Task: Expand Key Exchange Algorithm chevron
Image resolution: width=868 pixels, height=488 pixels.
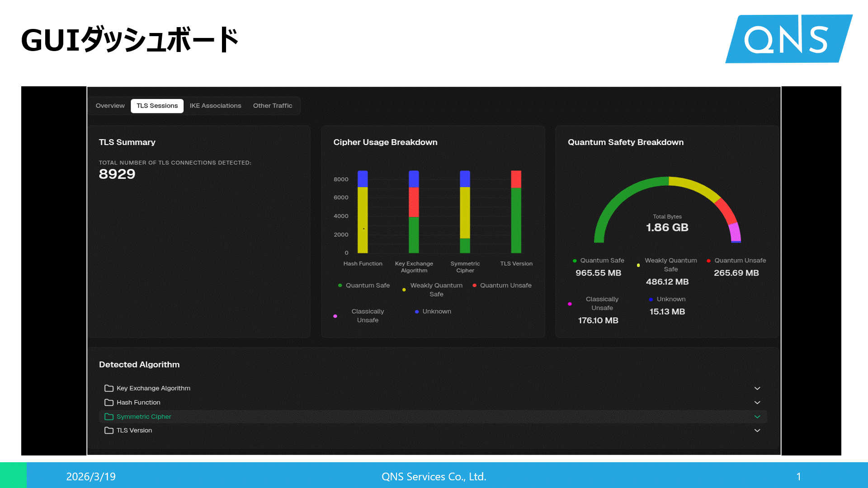Action: [757, 388]
